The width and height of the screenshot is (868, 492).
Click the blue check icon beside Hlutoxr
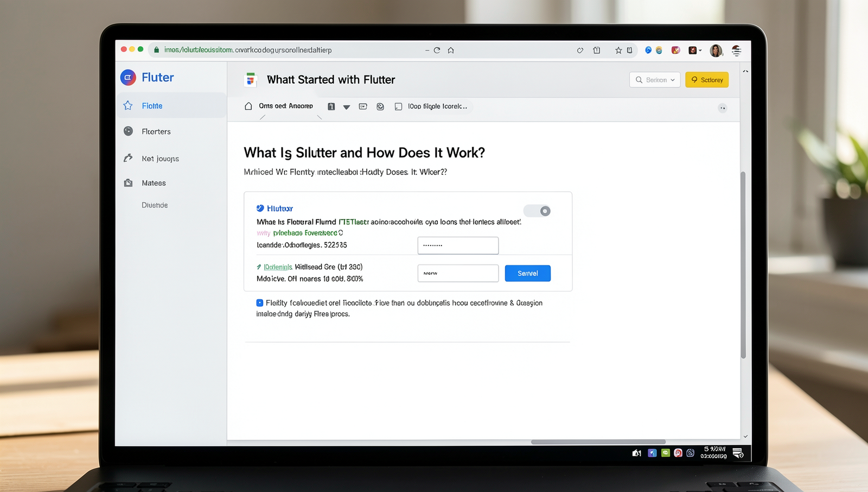coord(260,208)
